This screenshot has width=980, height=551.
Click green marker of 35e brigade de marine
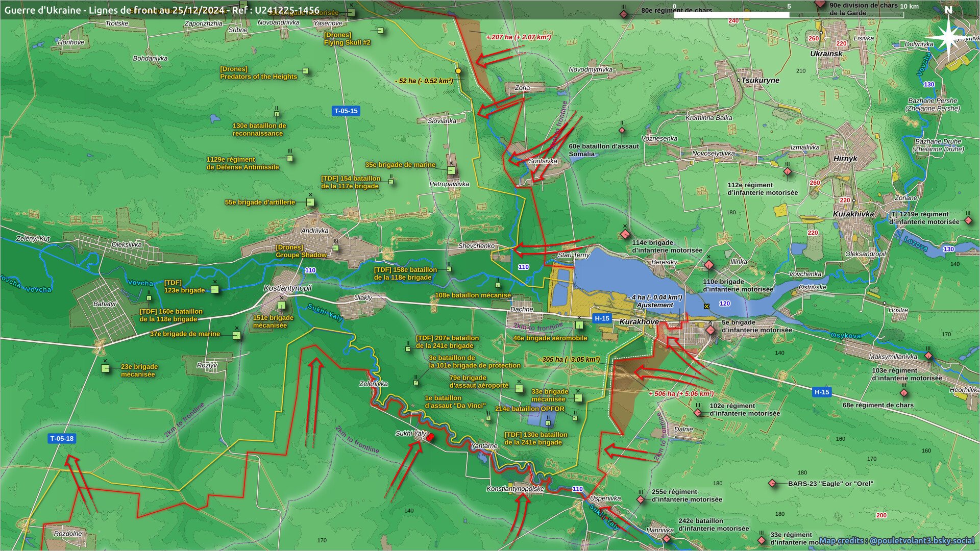tap(451, 170)
